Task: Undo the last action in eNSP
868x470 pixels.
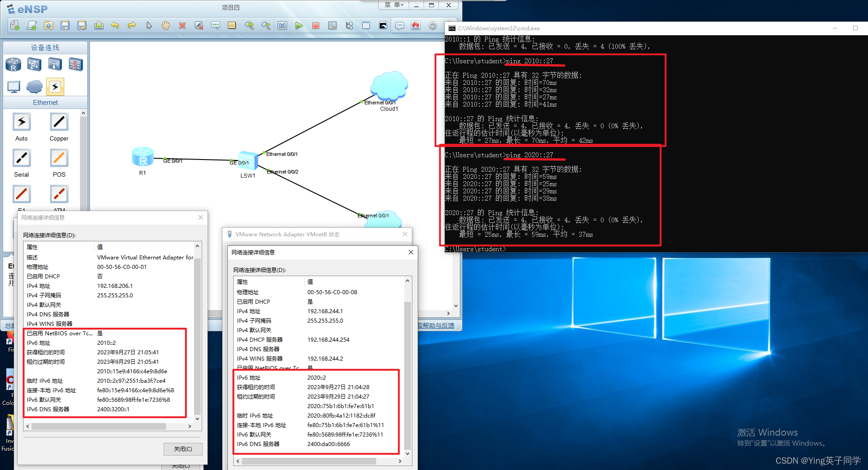Action: 115,25
